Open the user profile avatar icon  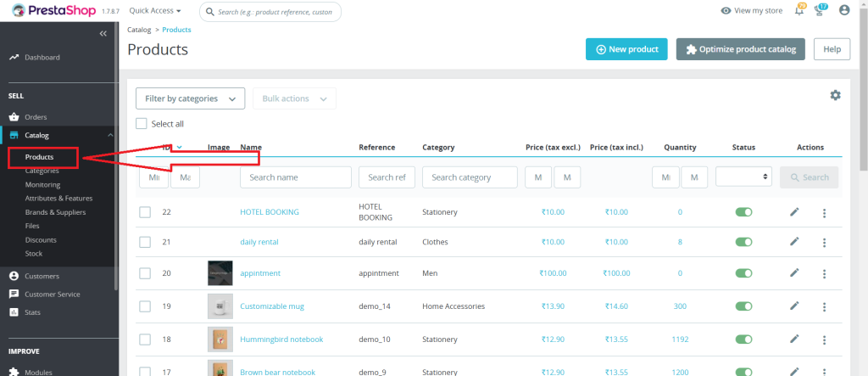844,10
